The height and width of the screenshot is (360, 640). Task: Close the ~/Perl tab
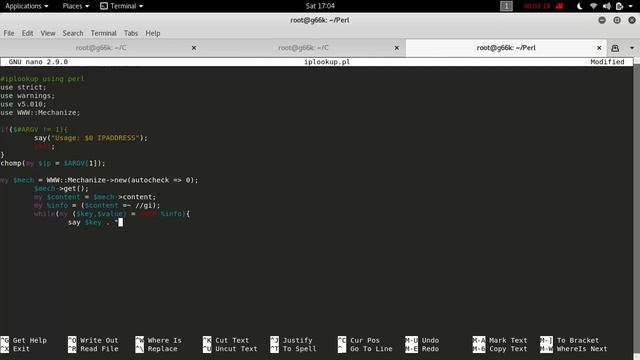(599, 48)
